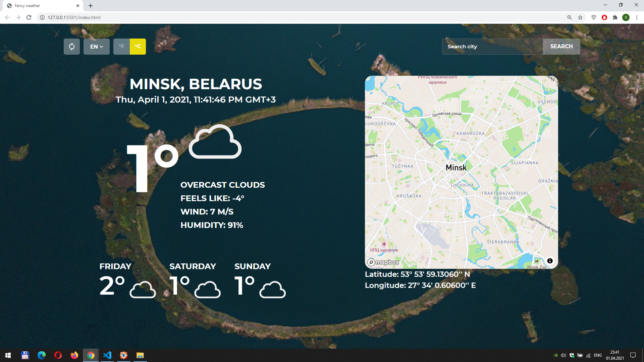Click the HRUŠAŬKA district on map
The height and width of the screenshot is (362, 644).
(409, 196)
